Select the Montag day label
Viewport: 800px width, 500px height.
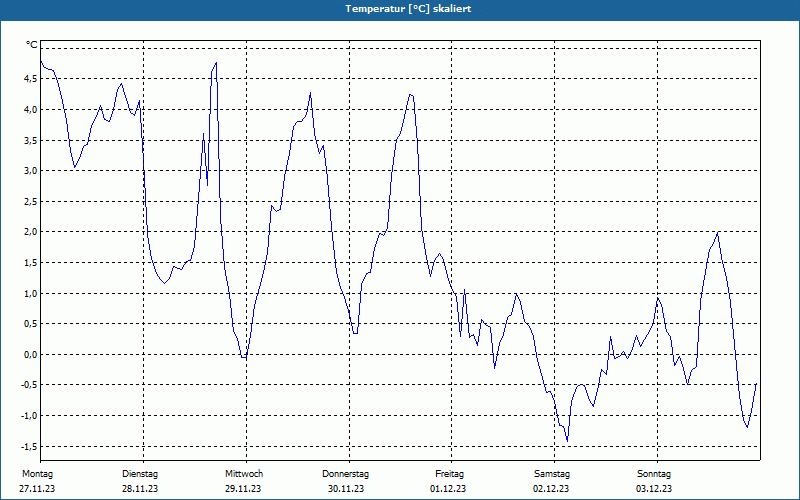click(x=37, y=474)
